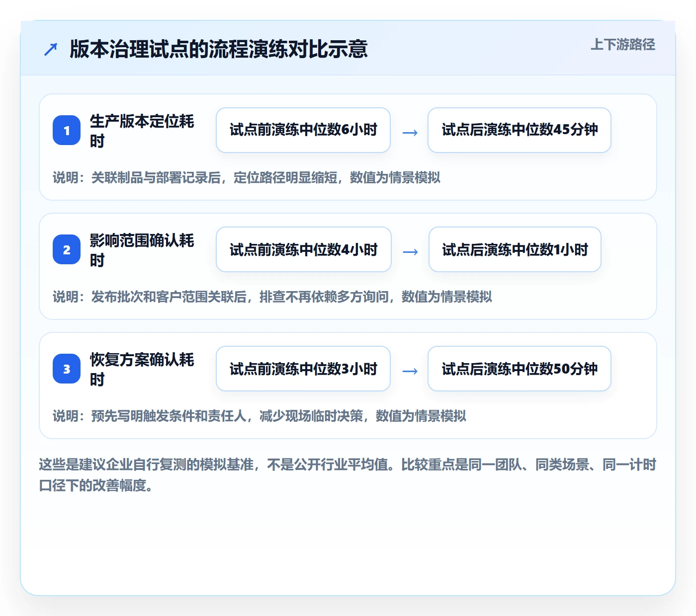Click the 恢复方案确认耗时 heading
696x616 pixels.
pyautogui.click(x=142, y=369)
